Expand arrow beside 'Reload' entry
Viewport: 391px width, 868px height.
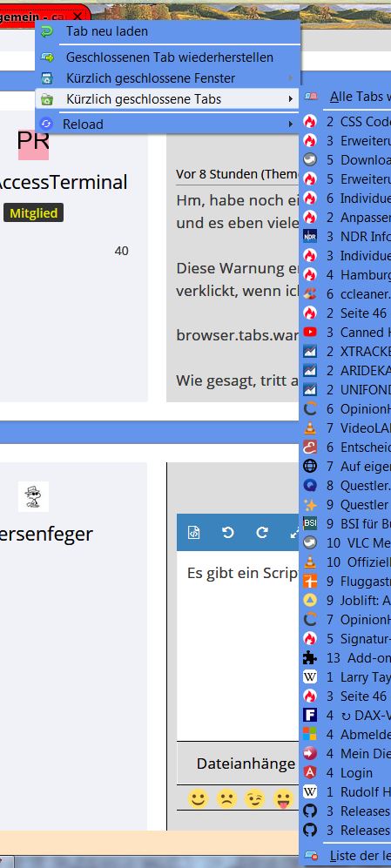(x=290, y=124)
